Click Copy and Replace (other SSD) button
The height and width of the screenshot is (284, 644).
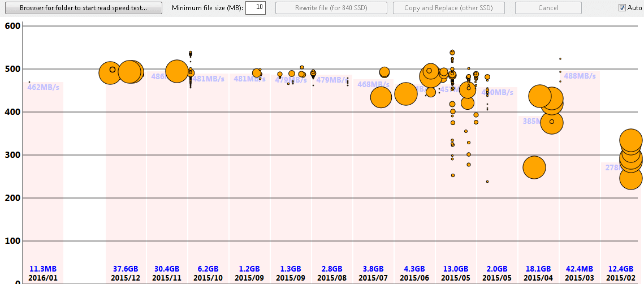[448, 8]
